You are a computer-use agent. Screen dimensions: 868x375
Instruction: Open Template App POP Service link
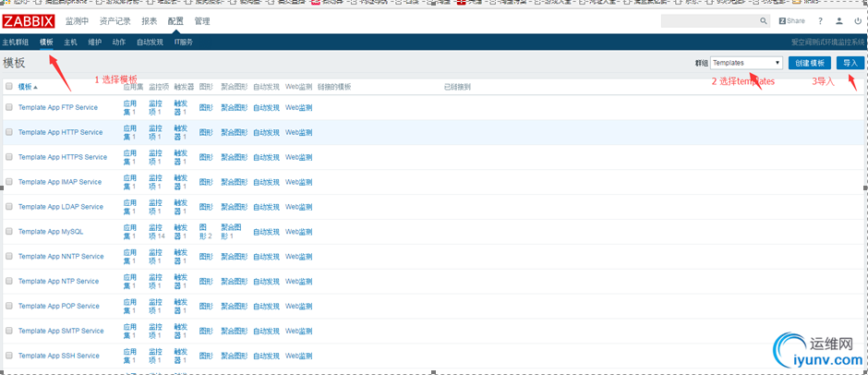tap(59, 306)
